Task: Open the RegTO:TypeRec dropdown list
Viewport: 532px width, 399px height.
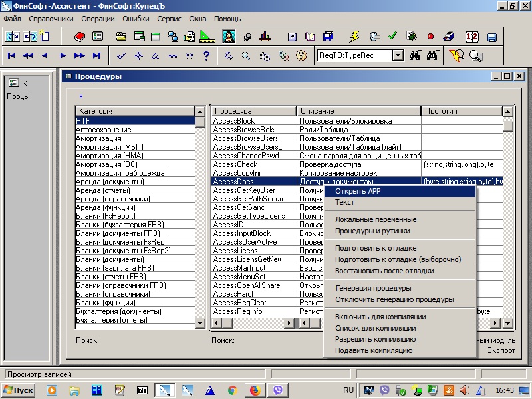Action: [398, 56]
